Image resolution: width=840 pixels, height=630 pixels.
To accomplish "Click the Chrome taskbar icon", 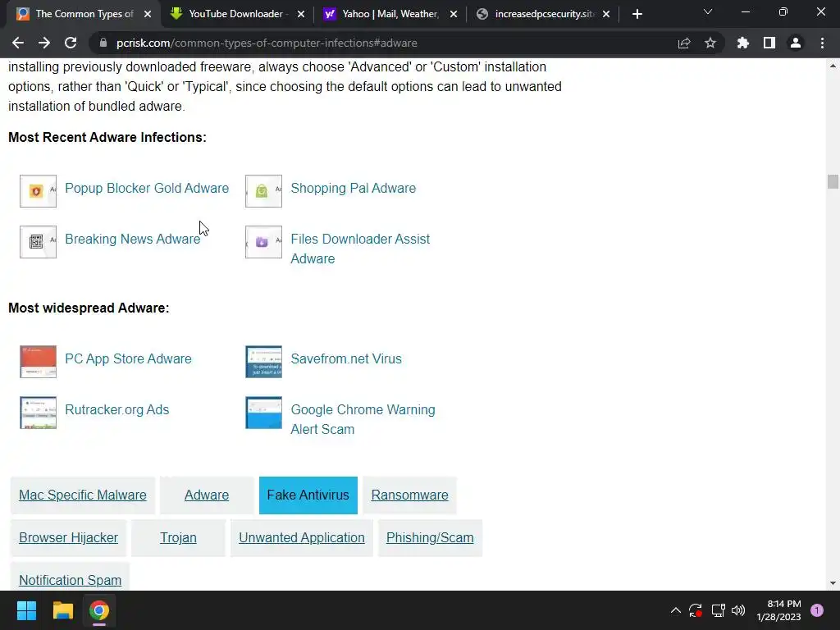I will [x=99, y=610].
